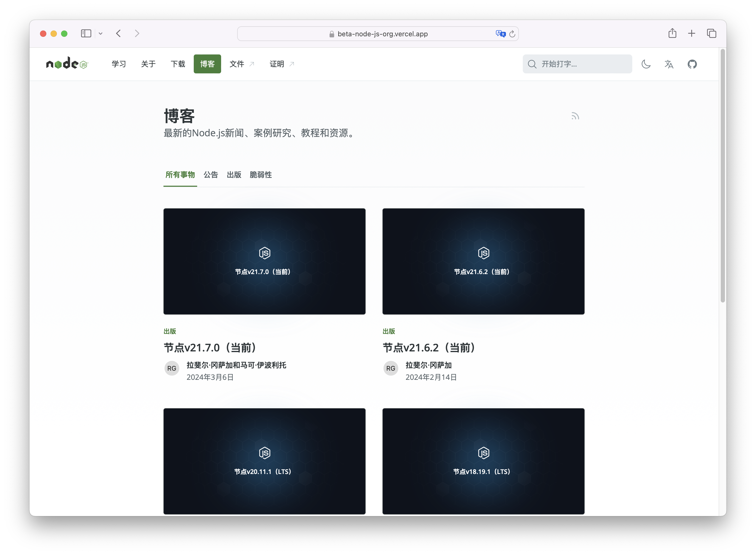Click 出版 category label above v21.6.2
756x555 pixels.
point(389,331)
